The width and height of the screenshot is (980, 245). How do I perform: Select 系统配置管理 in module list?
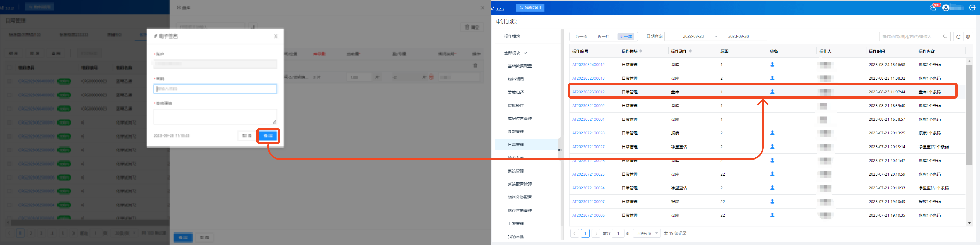tap(520, 184)
